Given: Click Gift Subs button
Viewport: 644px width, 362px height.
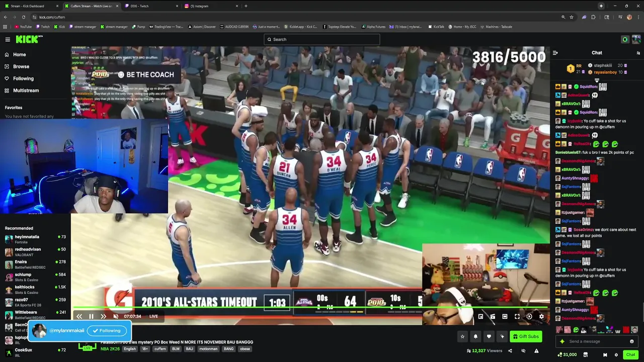Looking at the screenshot, I should click(526, 336).
